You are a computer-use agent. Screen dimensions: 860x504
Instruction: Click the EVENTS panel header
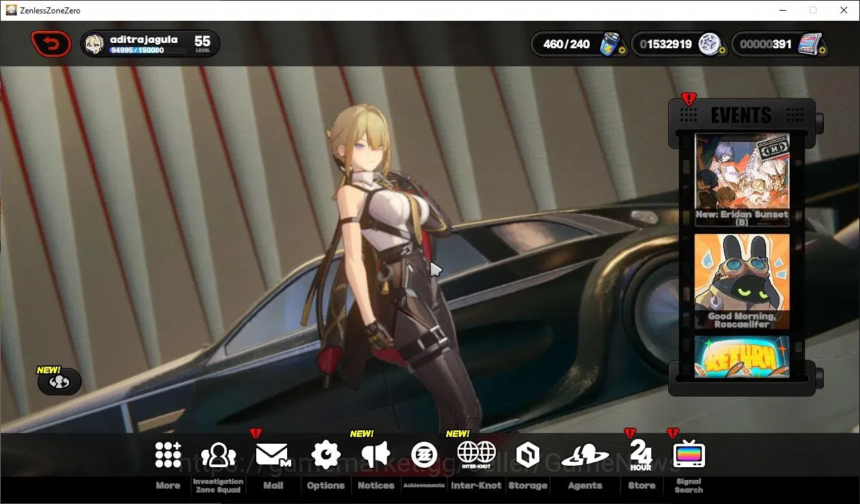(741, 115)
